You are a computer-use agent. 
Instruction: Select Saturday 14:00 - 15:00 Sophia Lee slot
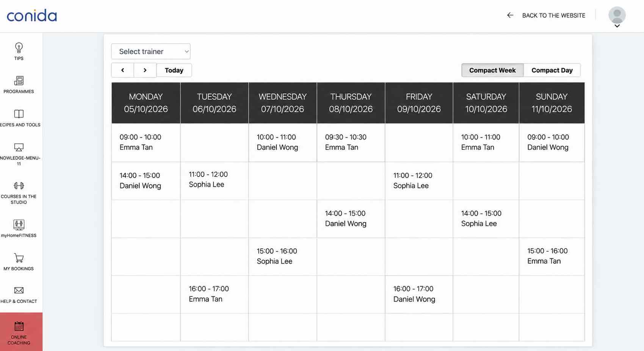tap(486, 219)
